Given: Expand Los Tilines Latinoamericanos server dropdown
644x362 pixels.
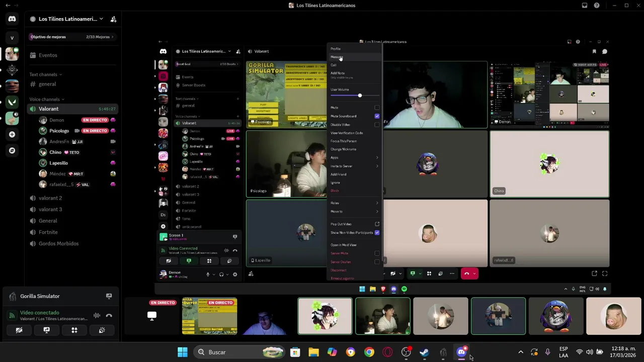Looking at the screenshot, I should point(101,19).
